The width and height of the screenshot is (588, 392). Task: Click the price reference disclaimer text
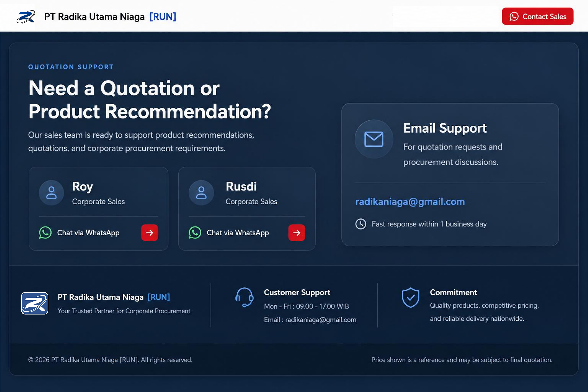click(462, 360)
